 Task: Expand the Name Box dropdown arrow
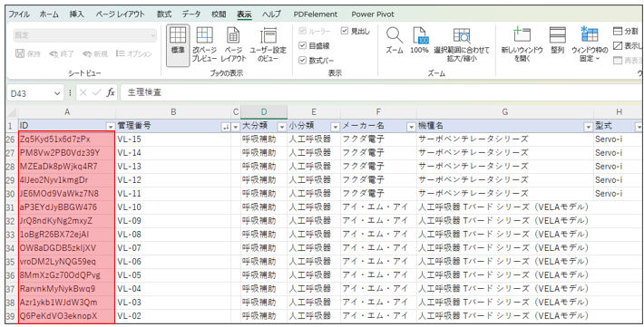click(57, 93)
